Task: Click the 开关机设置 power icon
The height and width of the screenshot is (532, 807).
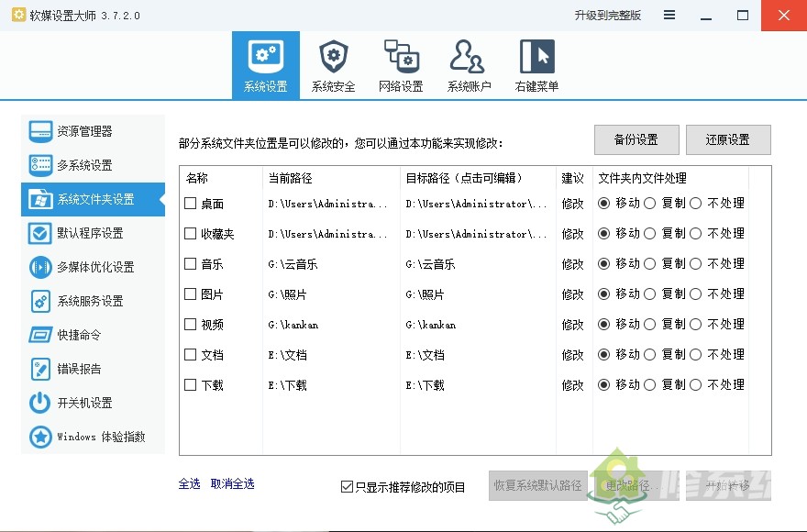Action: [40, 404]
